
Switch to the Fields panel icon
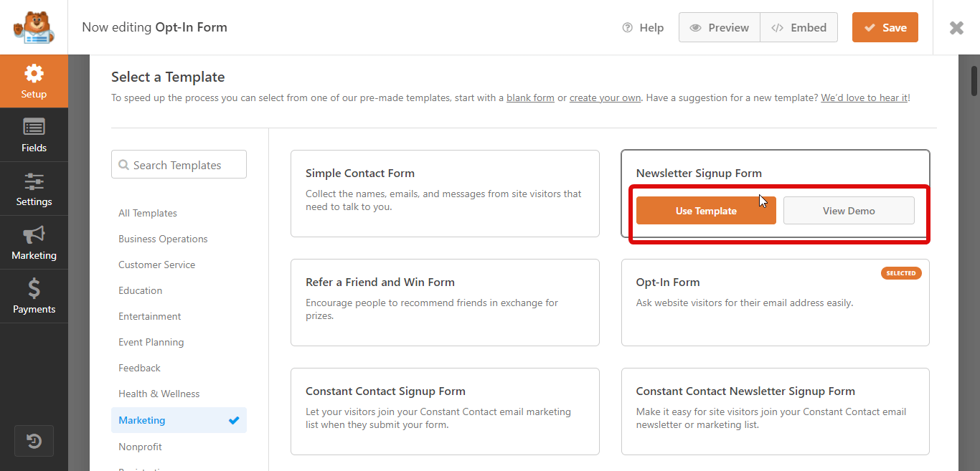coord(34,128)
